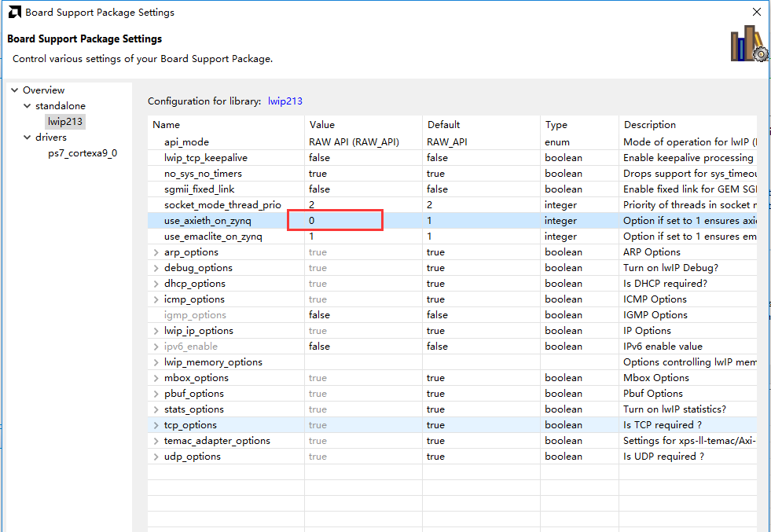Expand the lwip_memory_options row

[156, 362]
